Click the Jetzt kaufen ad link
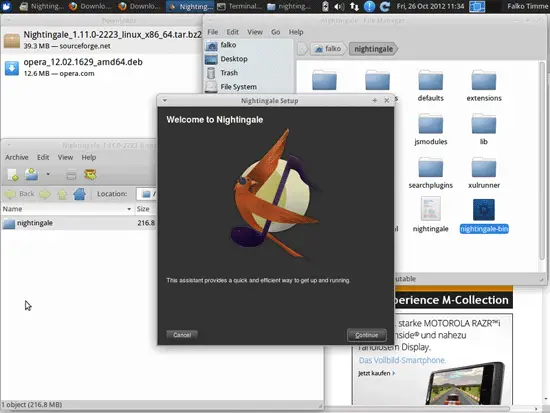 [376, 373]
